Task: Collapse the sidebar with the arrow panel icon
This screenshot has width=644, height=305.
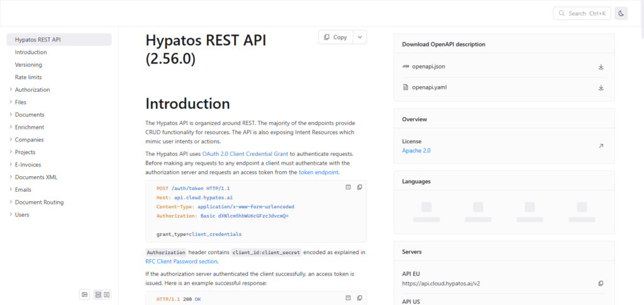Action: tap(85, 294)
